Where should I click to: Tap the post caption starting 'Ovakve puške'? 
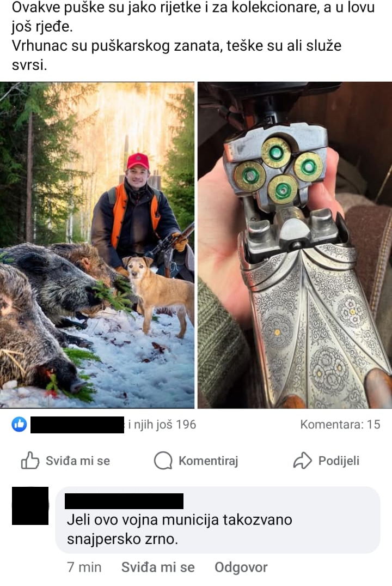click(x=193, y=17)
